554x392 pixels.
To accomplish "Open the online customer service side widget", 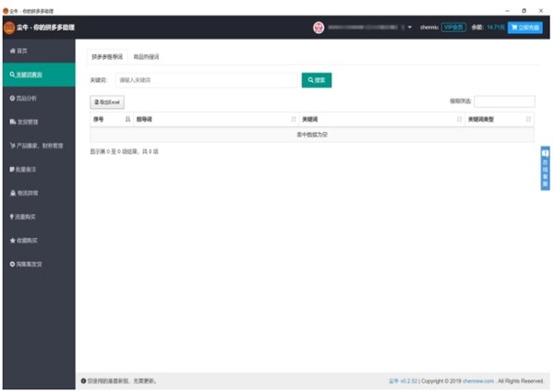I will click(x=545, y=168).
